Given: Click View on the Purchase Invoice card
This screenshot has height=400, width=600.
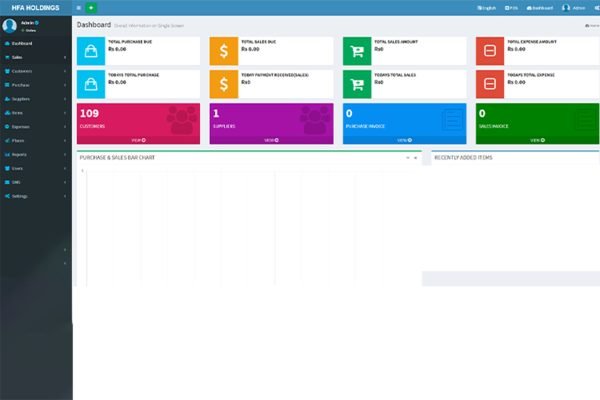Looking at the screenshot, I should tap(404, 140).
